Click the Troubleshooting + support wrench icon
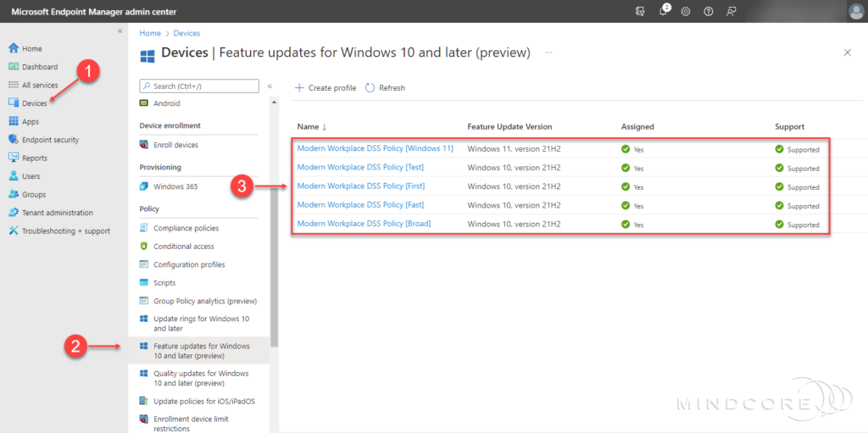The height and width of the screenshot is (433, 868). point(14,230)
